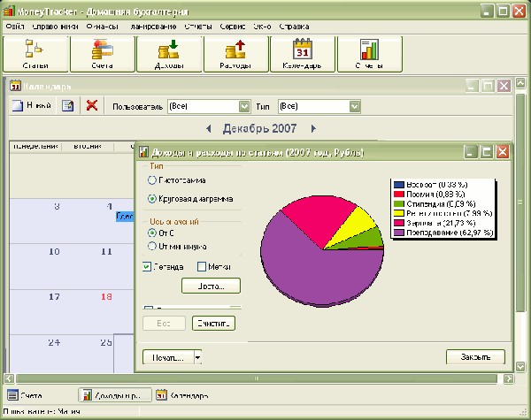Click the Закрыть button
531x420 pixels.
pyautogui.click(x=475, y=357)
